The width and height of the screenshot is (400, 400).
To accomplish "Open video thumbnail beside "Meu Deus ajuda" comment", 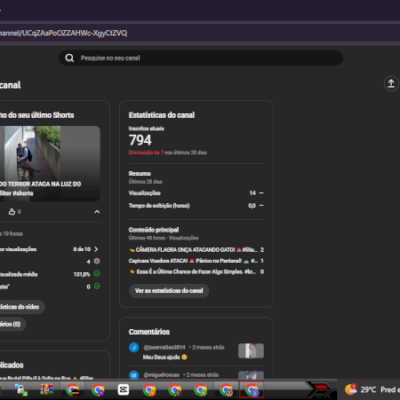I will [251, 351].
